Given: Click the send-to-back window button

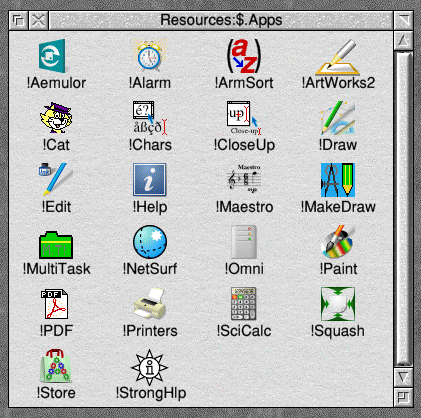Looking at the screenshot, I should coord(18,20).
